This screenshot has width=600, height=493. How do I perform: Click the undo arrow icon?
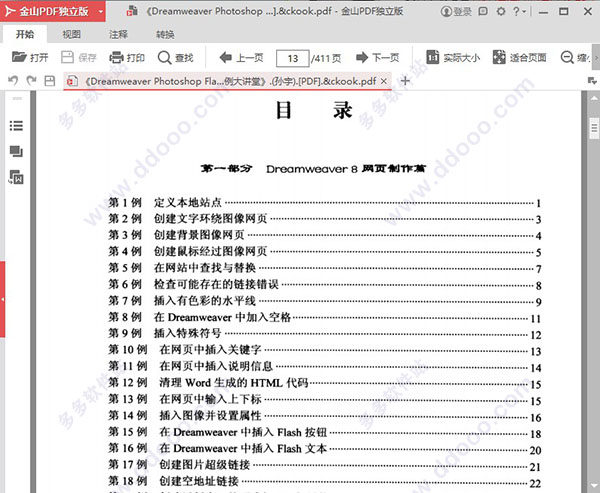(13, 80)
